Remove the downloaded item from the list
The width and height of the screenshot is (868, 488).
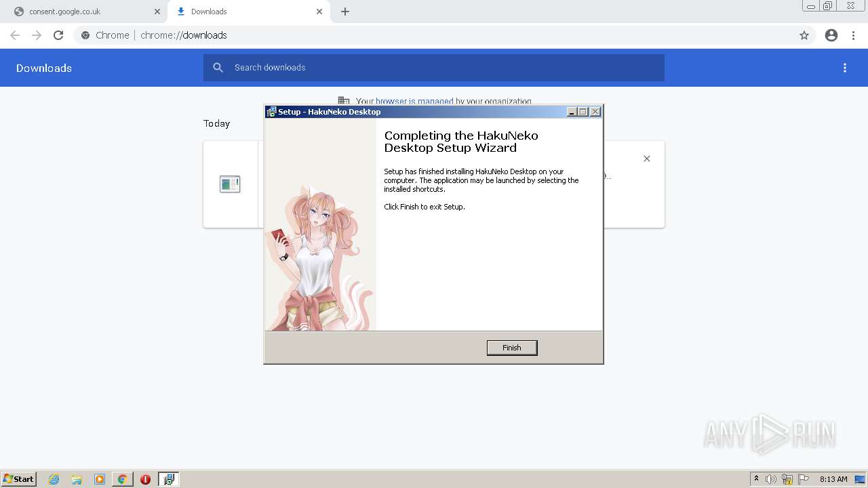(647, 159)
